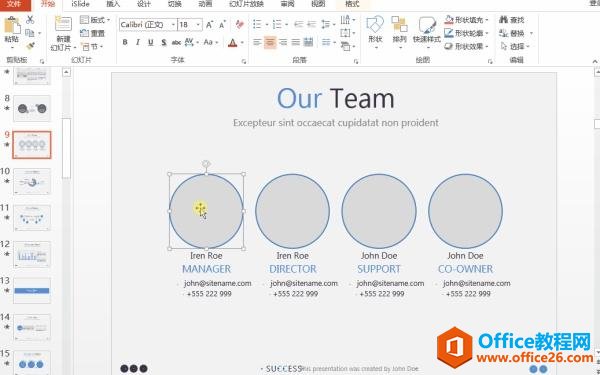Click the Our Team slide title
Image resolution: width=600 pixels, height=375 pixels.
(336, 98)
